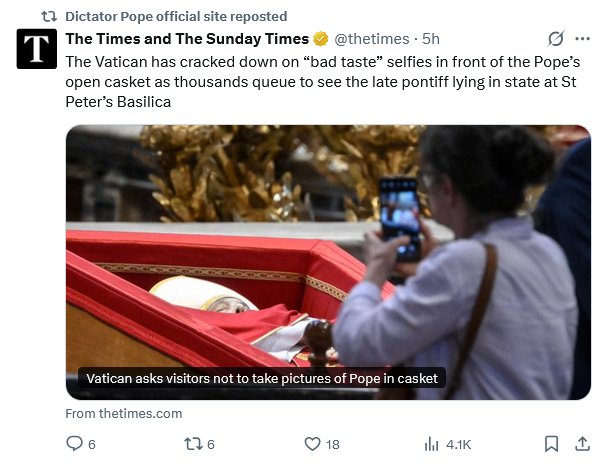
Task: Open The Times profile avatar
Action: [37, 48]
